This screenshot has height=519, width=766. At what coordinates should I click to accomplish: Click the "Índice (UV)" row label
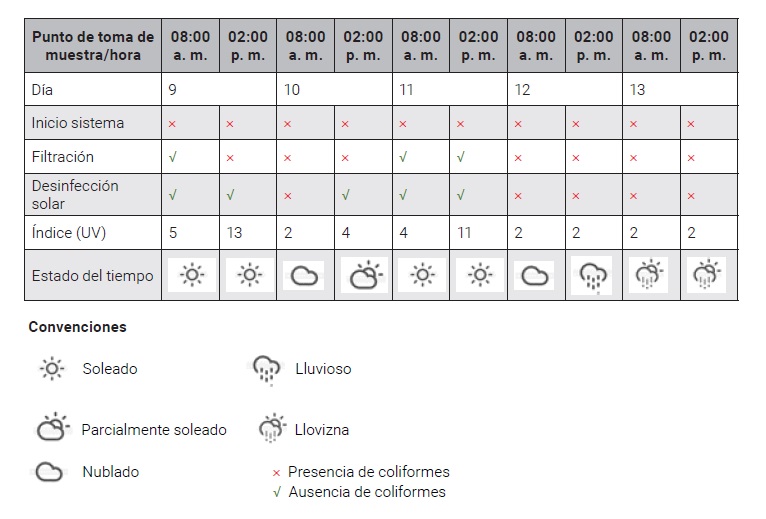coord(69,233)
